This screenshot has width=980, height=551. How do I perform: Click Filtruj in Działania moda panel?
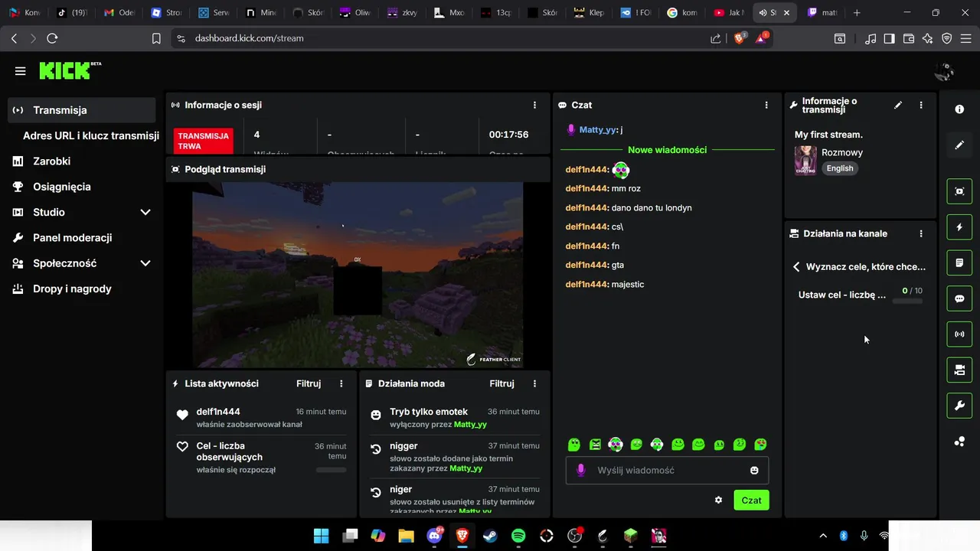pos(501,383)
